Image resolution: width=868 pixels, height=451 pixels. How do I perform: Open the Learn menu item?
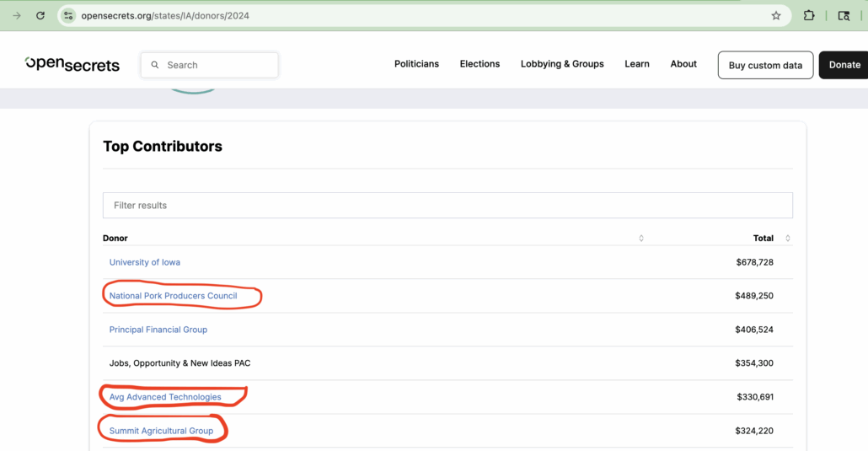coord(637,64)
